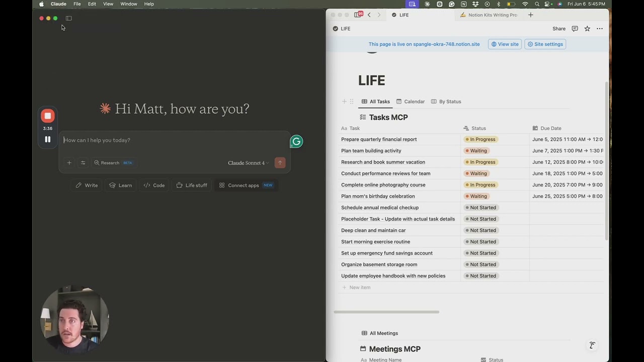Open the plus attachment menu in Claude
Image resolution: width=644 pixels, height=362 pixels.
[x=69, y=163]
